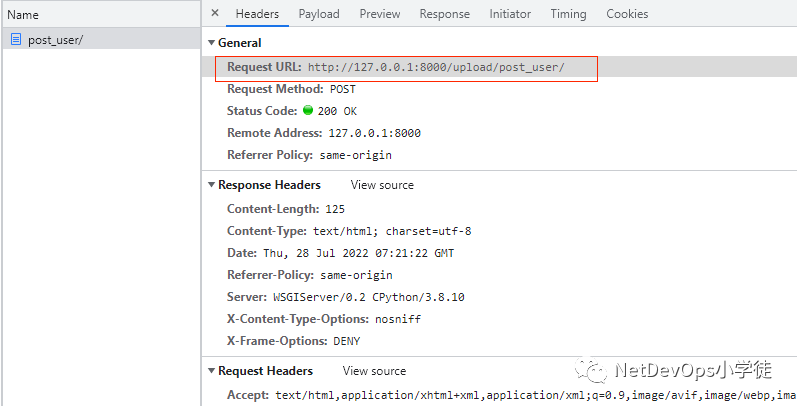View source of Request Headers
This screenshot has width=797, height=406.
tap(375, 371)
